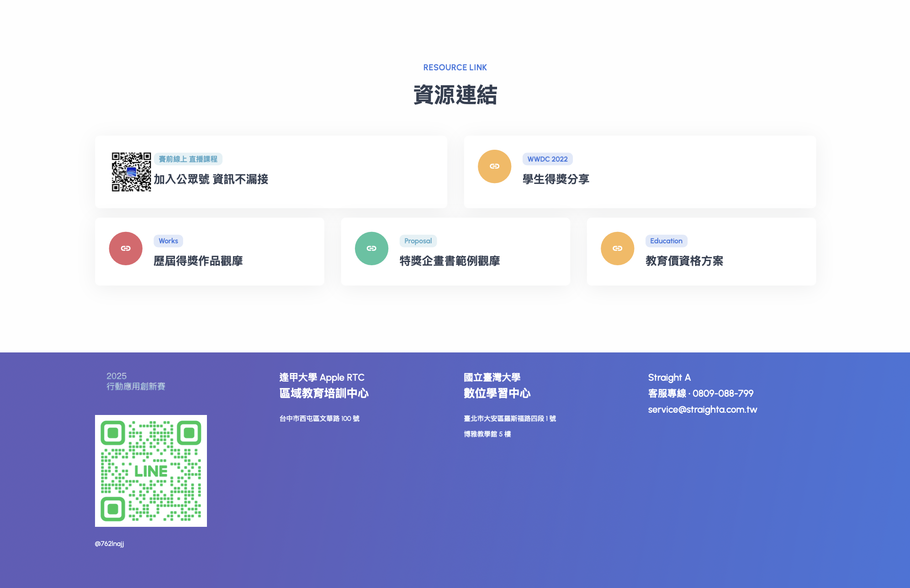Image resolution: width=910 pixels, height=588 pixels.
Task: Open 歷屆得獎作品觀摩 link
Action: (198, 261)
